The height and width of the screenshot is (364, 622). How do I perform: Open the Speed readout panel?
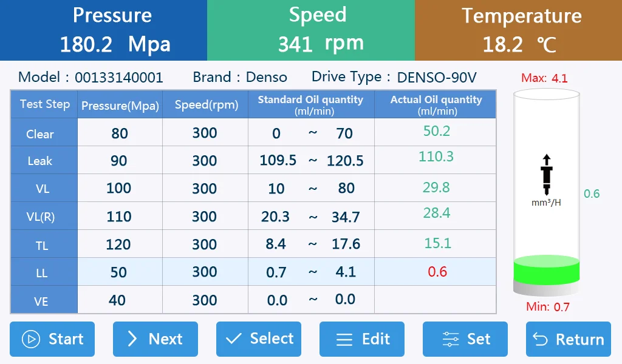pos(311,30)
